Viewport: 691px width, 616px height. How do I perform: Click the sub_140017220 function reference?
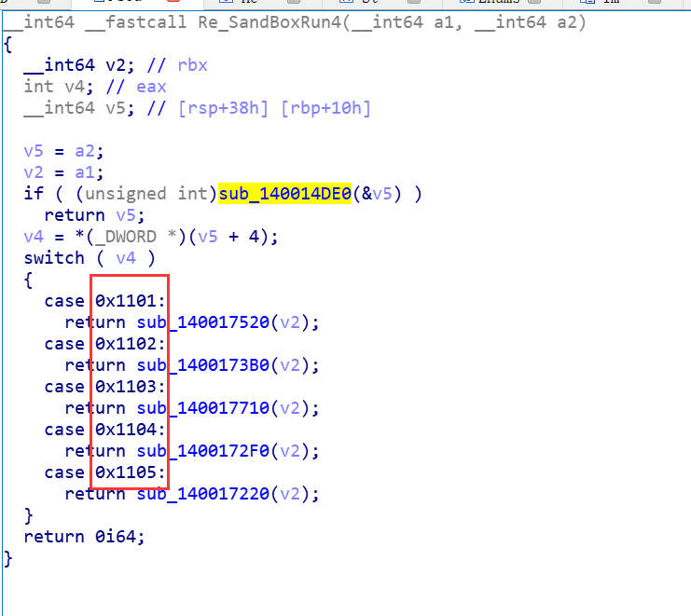(x=202, y=494)
